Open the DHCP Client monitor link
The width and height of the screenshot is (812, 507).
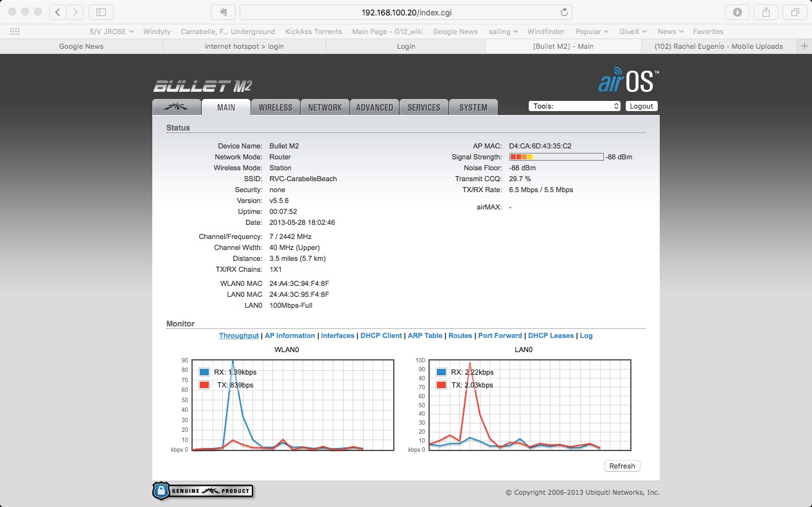click(x=381, y=335)
